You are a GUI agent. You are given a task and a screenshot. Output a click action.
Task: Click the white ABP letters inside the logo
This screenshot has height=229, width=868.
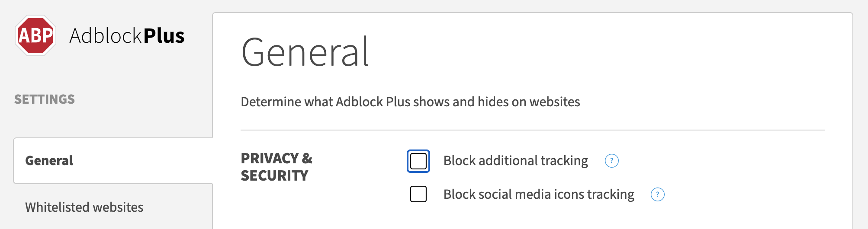click(35, 35)
